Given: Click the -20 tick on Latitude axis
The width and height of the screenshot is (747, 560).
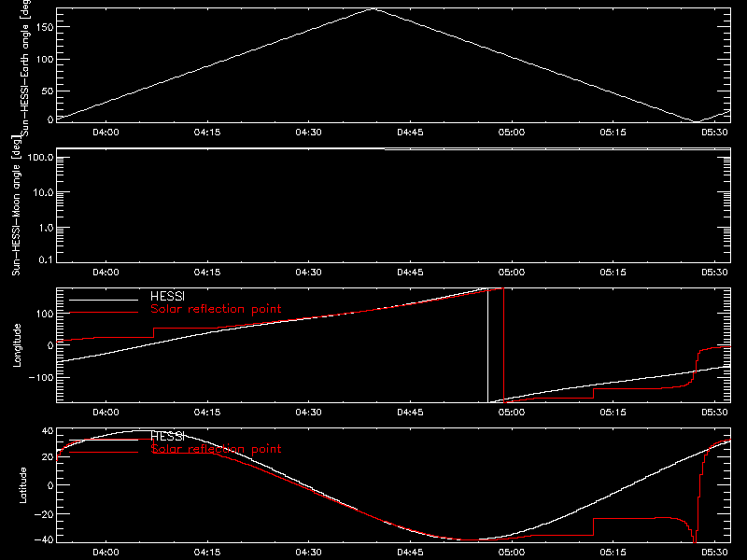Looking at the screenshot, I should click(x=43, y=514).
